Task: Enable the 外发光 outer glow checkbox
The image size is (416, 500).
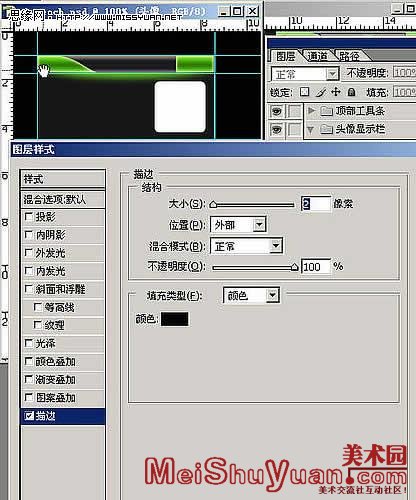Action: click(29, 253)
